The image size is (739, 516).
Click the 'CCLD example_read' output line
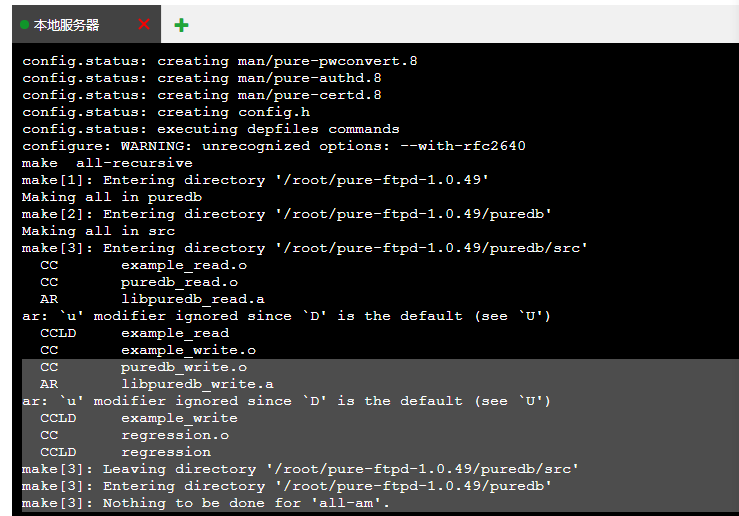tap(134, 333)
